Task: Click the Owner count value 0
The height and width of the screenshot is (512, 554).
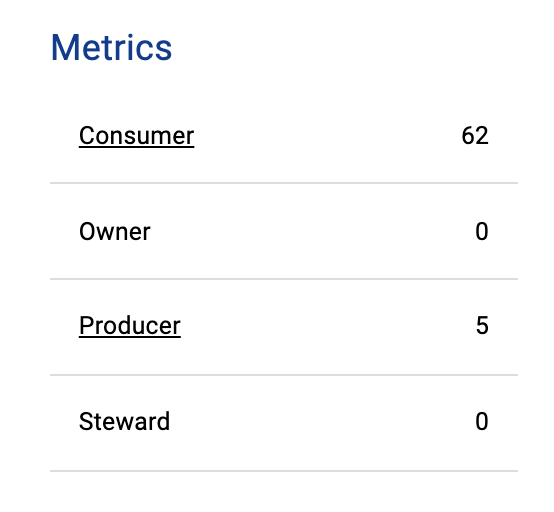Action: point(482,232)
